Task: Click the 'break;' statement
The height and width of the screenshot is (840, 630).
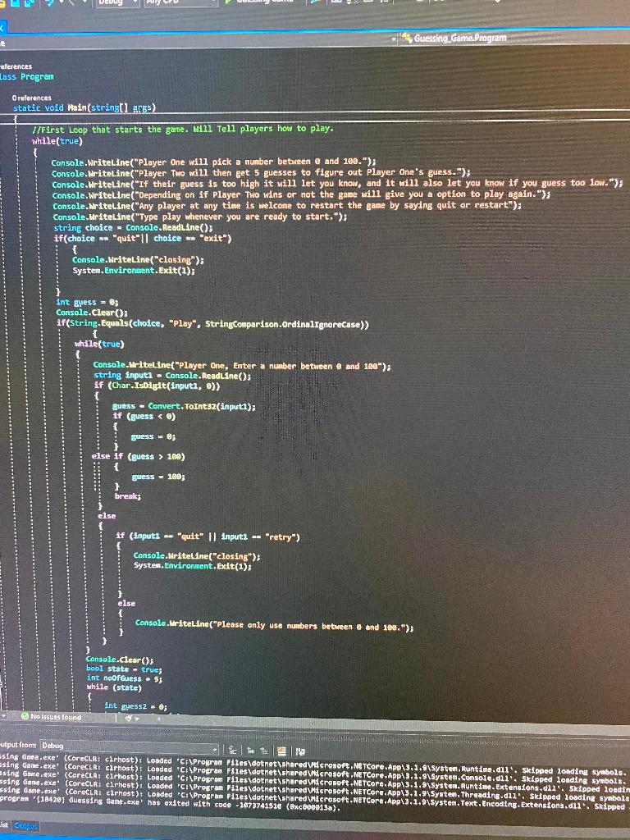Action: point(127,496)
